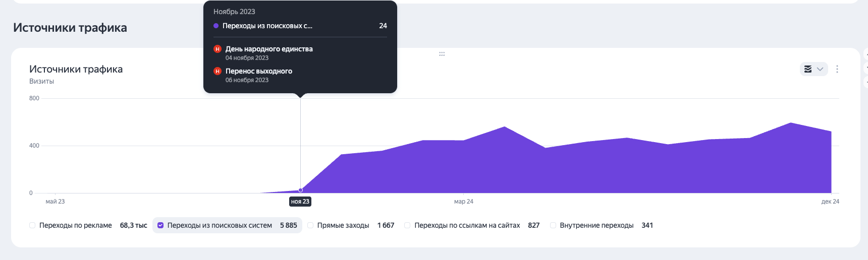
Task: Open the three-dot widget options menu
Action: point(837,69)
